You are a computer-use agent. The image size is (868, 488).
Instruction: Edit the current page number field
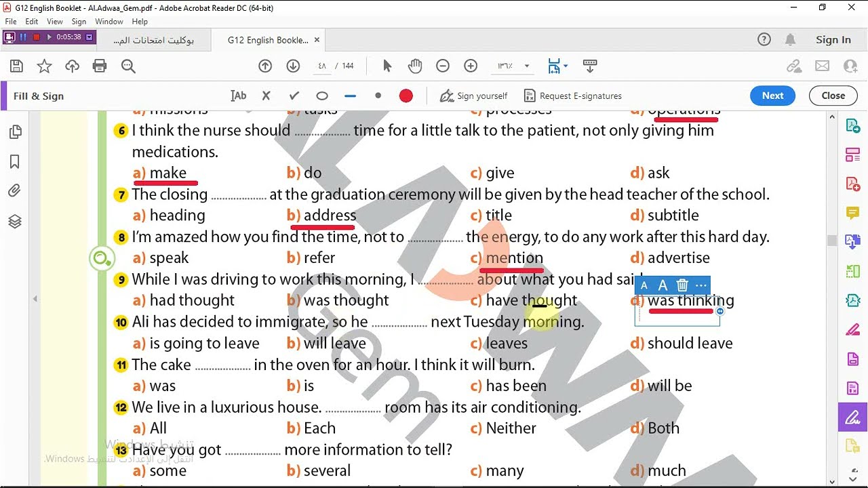322,66
